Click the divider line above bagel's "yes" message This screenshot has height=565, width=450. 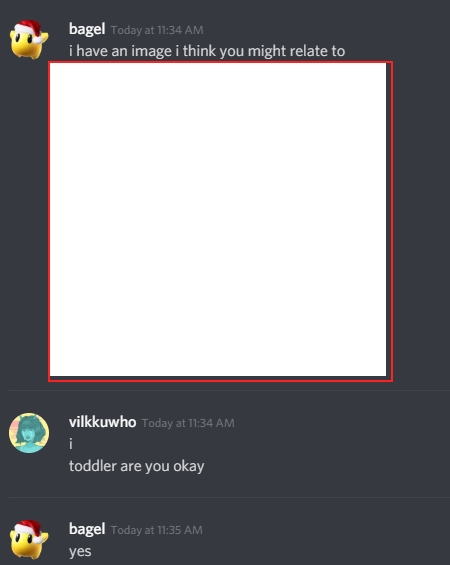[x=230, y=498]
